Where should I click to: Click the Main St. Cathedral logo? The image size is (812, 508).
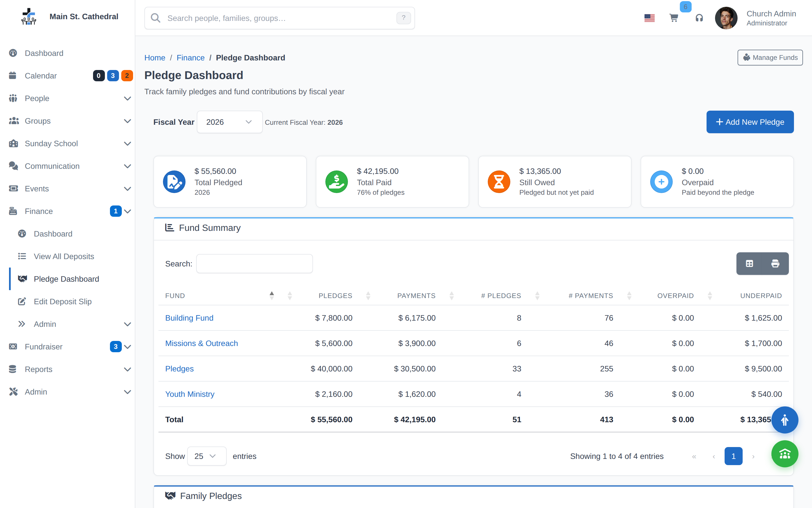coord(29,16)
